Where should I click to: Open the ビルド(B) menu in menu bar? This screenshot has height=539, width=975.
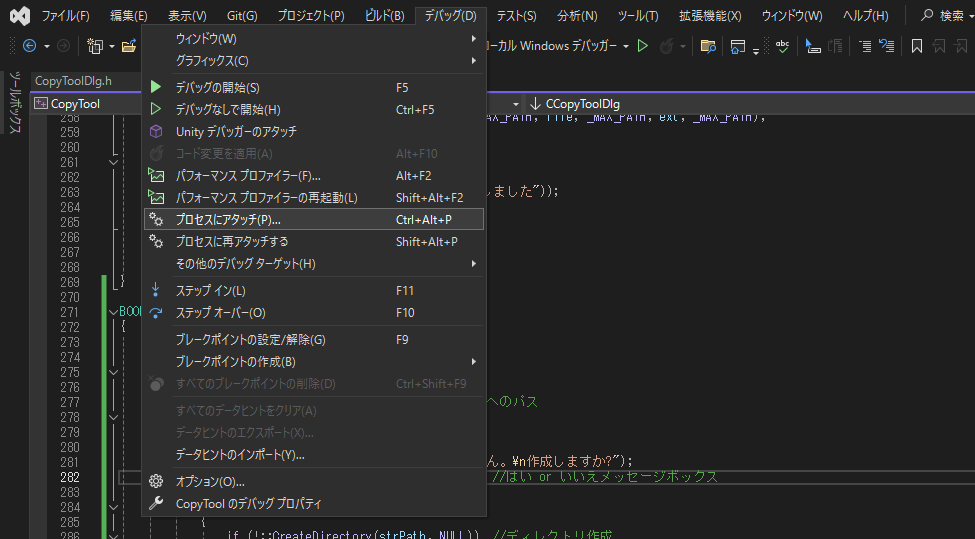click(385, 16)
